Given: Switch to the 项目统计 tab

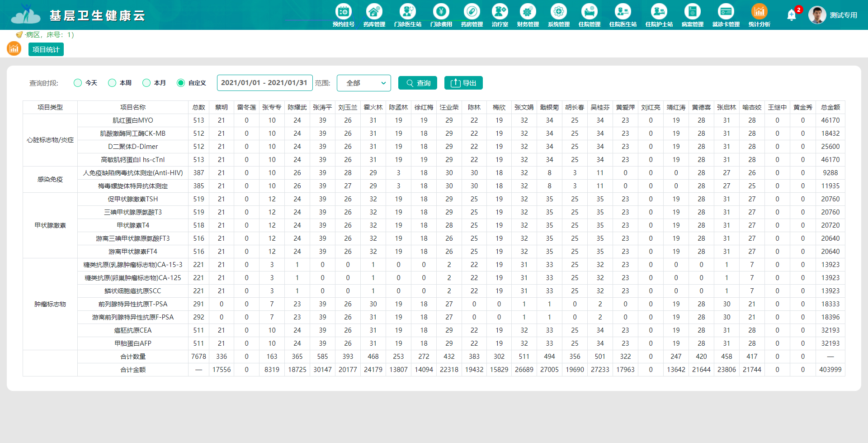Looking at the screenshot, I should (46, 49).
